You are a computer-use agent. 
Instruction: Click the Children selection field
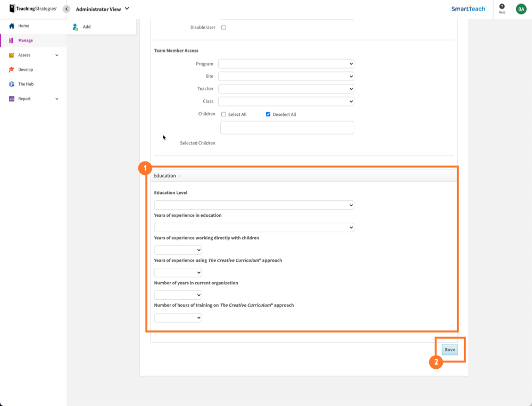[x=287, y=128]
